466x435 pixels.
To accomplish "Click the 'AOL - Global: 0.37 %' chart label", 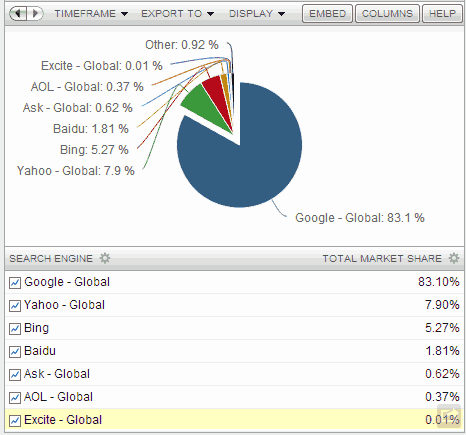I will tap(87, 87).
